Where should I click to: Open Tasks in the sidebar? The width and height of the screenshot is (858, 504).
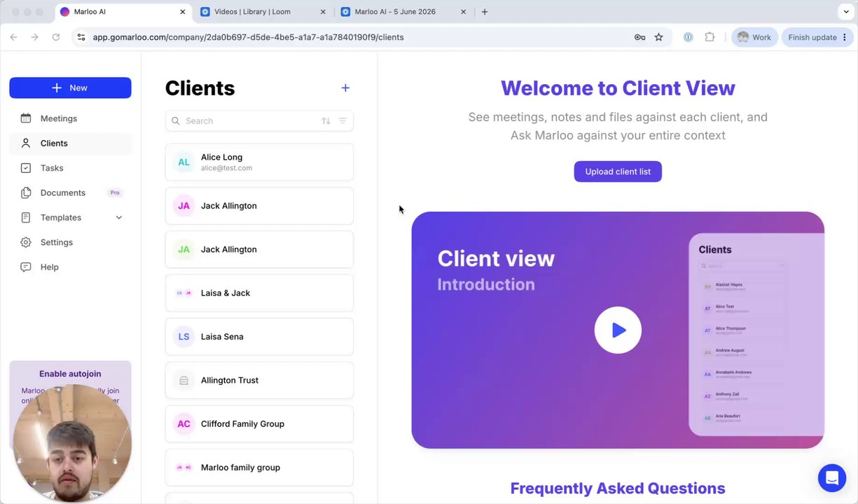click(x=52, y=168)
